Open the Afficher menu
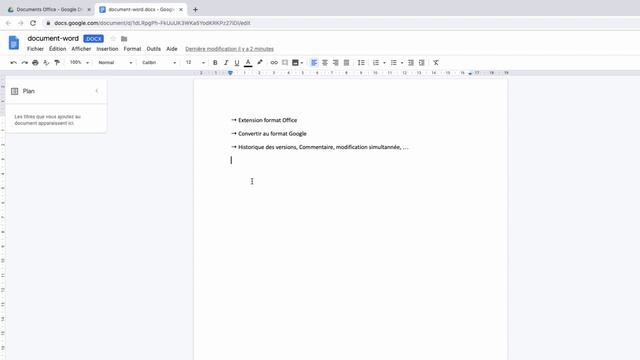The height and width of the screenshot is (360, 640). coord(81,49)
